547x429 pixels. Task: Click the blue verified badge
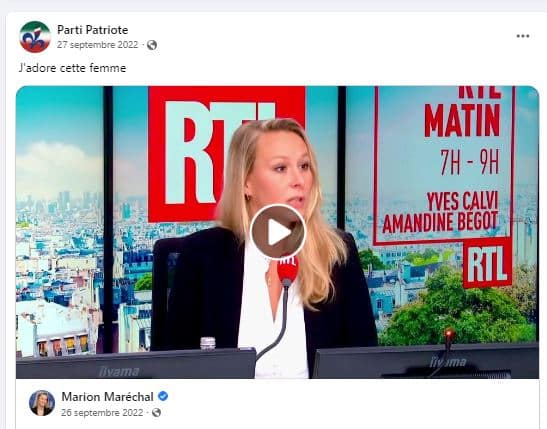[163, 396]
